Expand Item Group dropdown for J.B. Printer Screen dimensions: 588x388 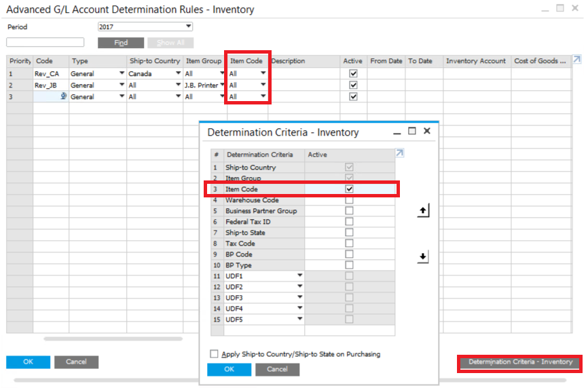221,85
